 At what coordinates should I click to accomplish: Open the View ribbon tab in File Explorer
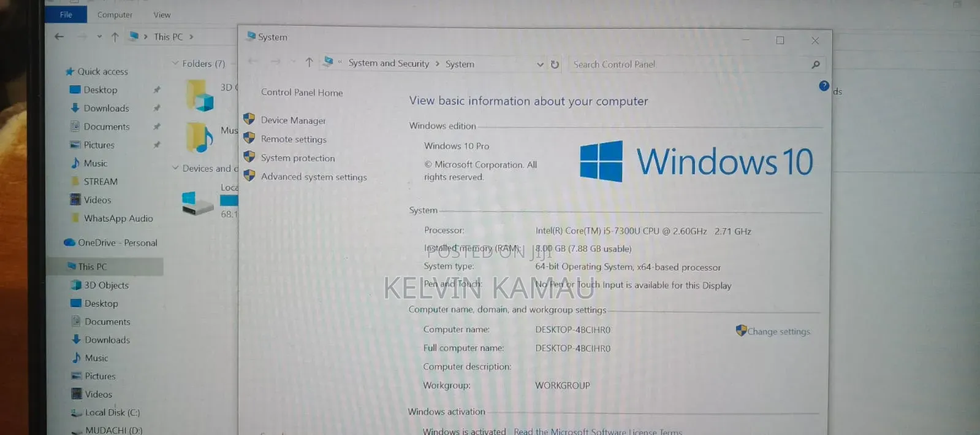click(x=162, y=15)
